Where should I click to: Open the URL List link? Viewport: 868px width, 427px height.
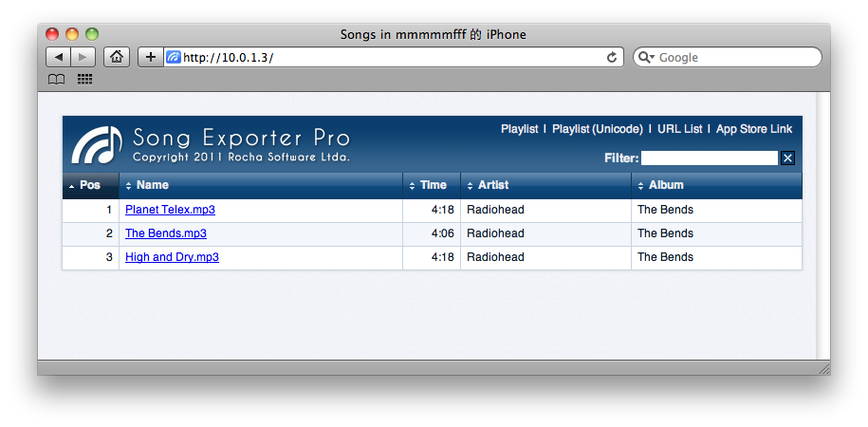click(x=680, y=129)
